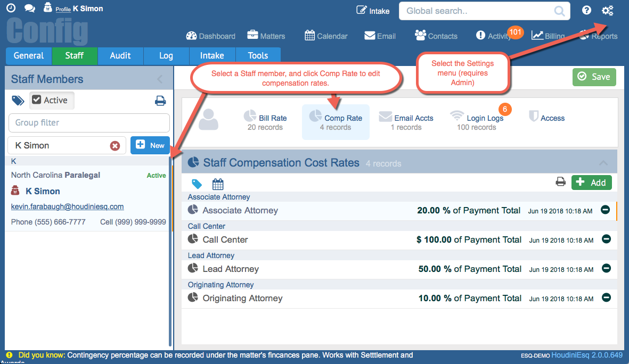Go to the Dashboard menu
This screenshot has width=629, height=364.
(210, 36)
